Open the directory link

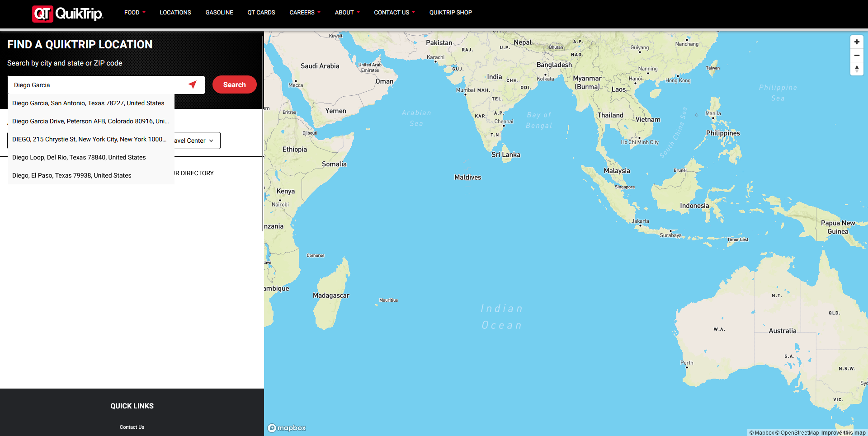point(194,173)
